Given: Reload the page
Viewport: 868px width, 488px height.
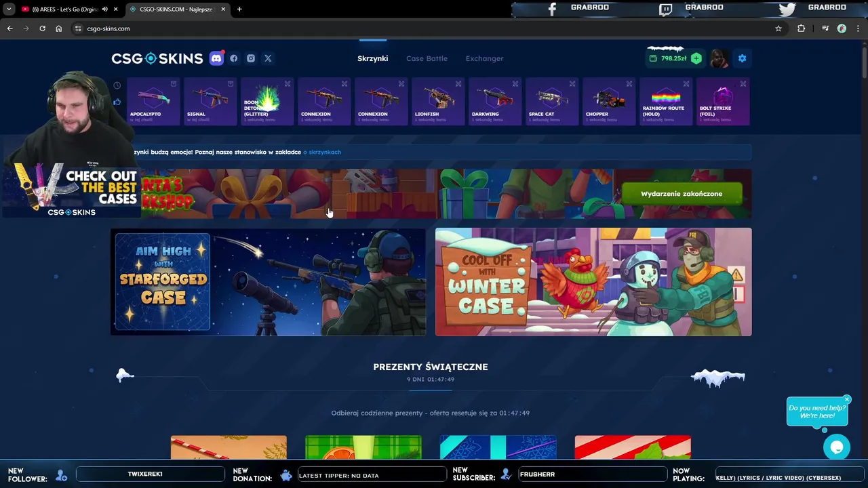Looking at the screenshot, I should [x=42, y=28].
